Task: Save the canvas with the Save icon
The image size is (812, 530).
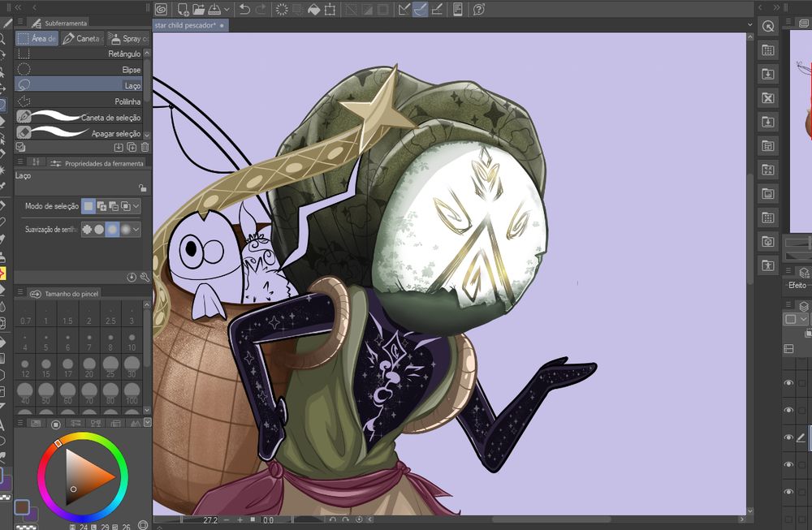Action: point(214,9)
